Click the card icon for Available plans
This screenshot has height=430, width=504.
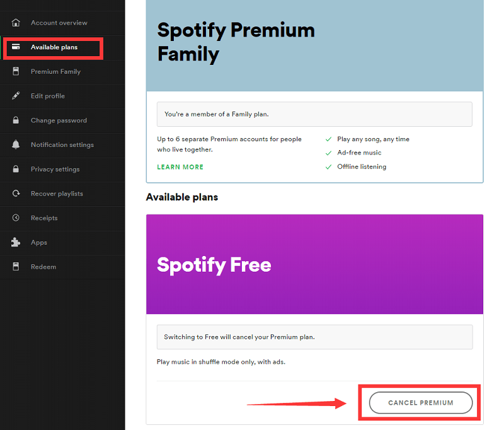tap(16, 47)
